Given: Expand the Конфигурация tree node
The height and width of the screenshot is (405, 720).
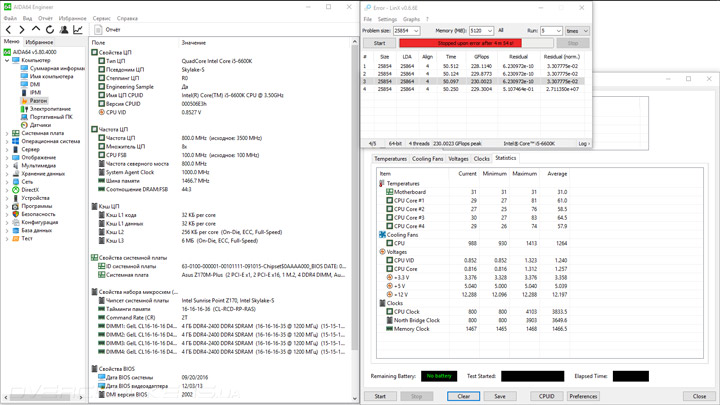Looking at the screenshot, I should point(7,222).
